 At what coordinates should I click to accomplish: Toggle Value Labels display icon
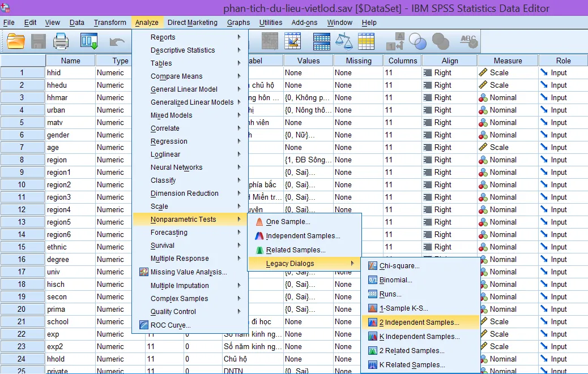point(397,41)
